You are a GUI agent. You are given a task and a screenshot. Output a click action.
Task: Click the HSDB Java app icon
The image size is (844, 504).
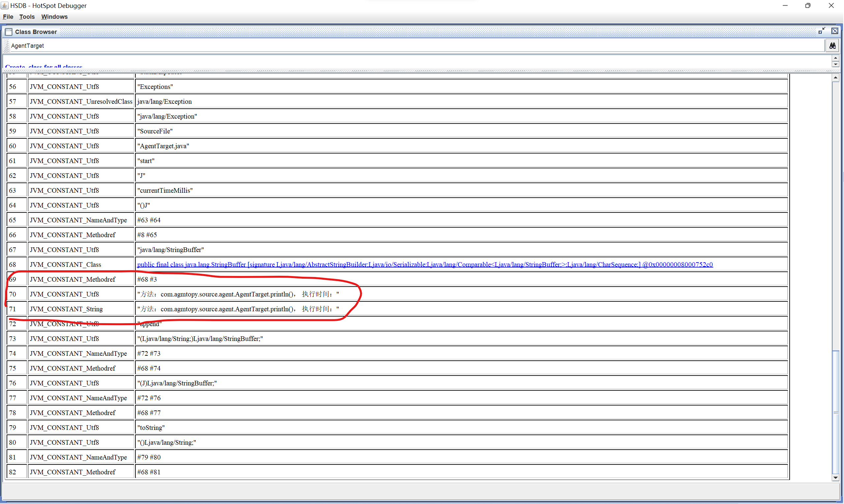(x=5, y=5)
